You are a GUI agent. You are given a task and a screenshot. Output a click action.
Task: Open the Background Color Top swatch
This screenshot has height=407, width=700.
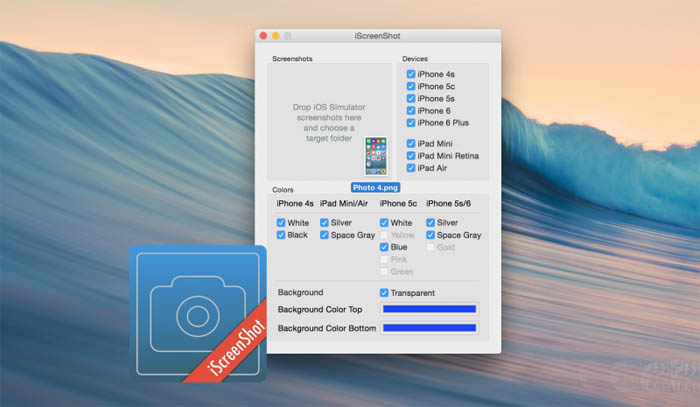tap(429, 309)
